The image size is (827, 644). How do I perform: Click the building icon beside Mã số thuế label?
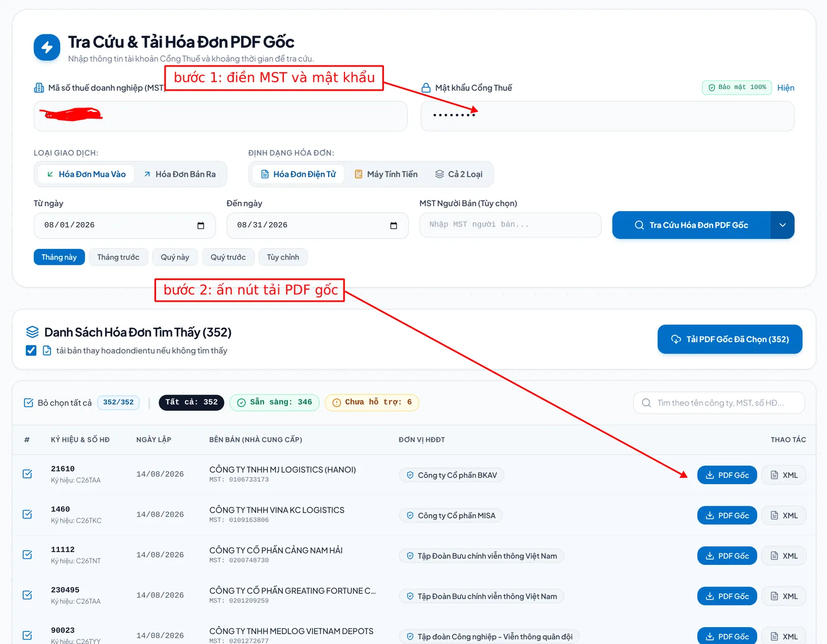click(x=39, y=88)
